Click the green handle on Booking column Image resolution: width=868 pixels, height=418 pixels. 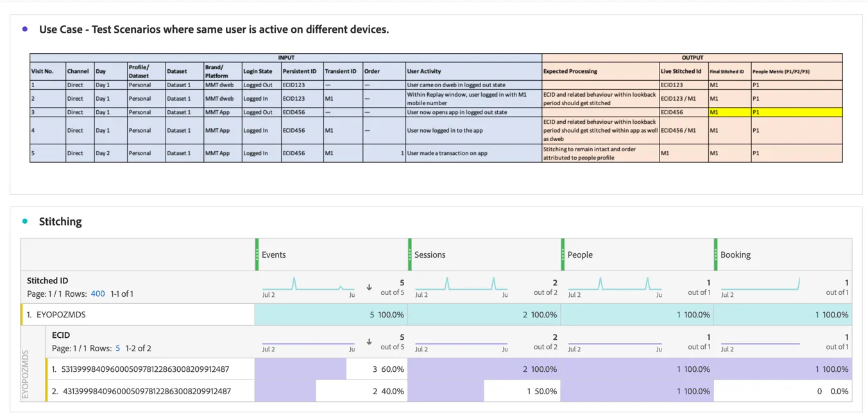(x=716, y=255)
